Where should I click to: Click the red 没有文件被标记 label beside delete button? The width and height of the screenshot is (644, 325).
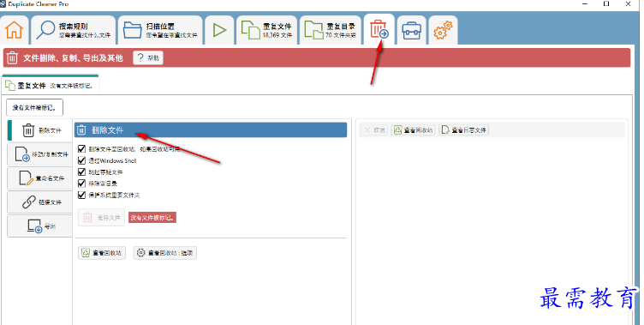(x=152, y=218)
